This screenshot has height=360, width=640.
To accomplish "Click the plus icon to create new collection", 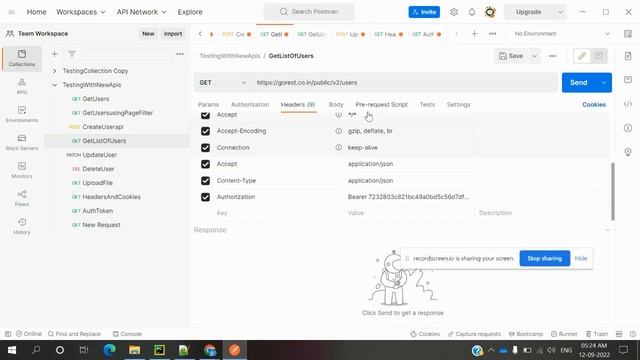I will (x=55, y=54).
